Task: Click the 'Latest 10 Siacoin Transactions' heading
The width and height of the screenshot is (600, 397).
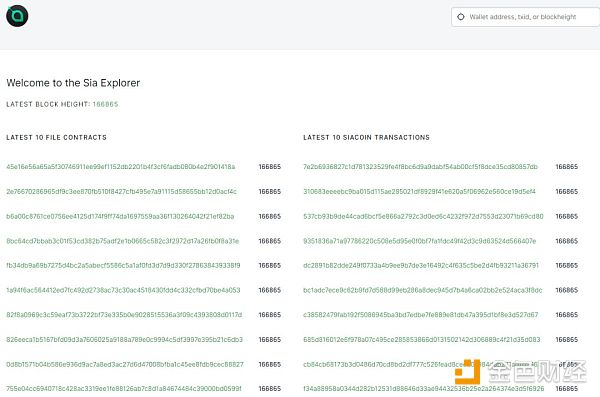Action: [x=367, y=137]
